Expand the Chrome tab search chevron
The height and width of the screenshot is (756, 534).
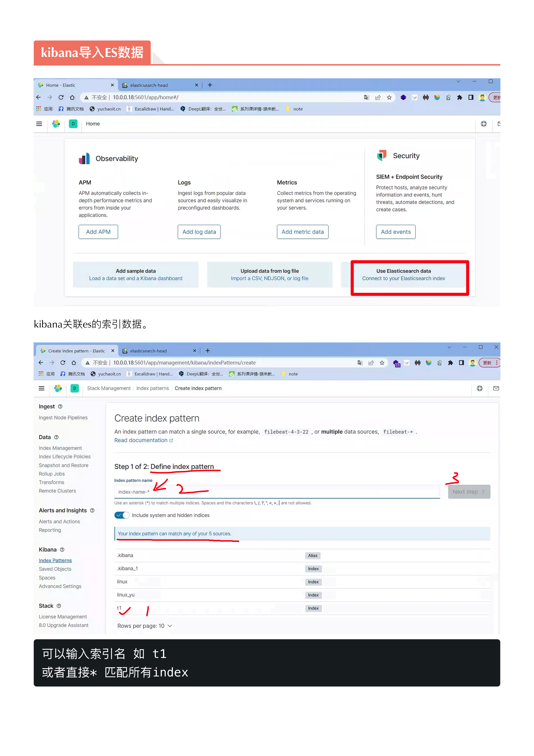pyautogui.click(x=449, y=347)
